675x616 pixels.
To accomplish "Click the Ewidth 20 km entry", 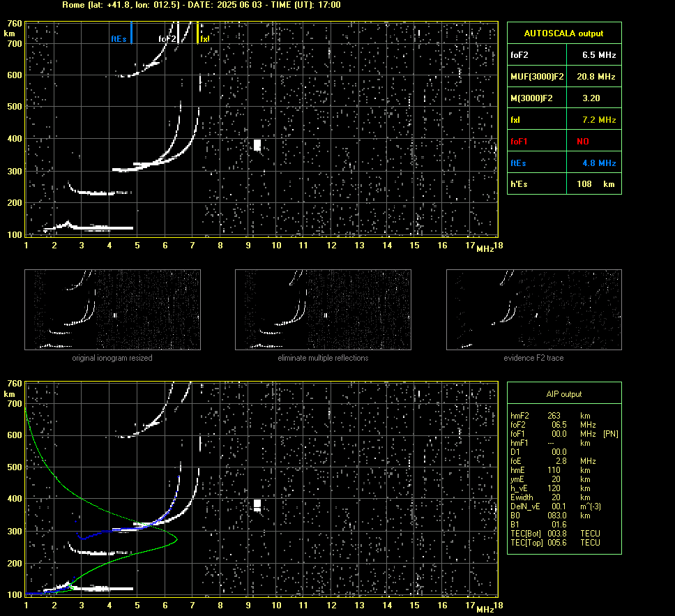I will (x=550, y=497).
